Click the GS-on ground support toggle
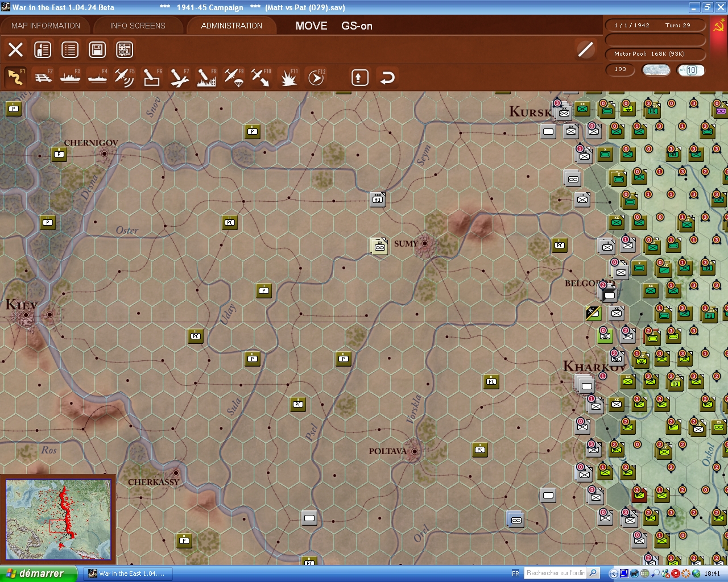The image size is (728, 582). [x=357, y=26]
